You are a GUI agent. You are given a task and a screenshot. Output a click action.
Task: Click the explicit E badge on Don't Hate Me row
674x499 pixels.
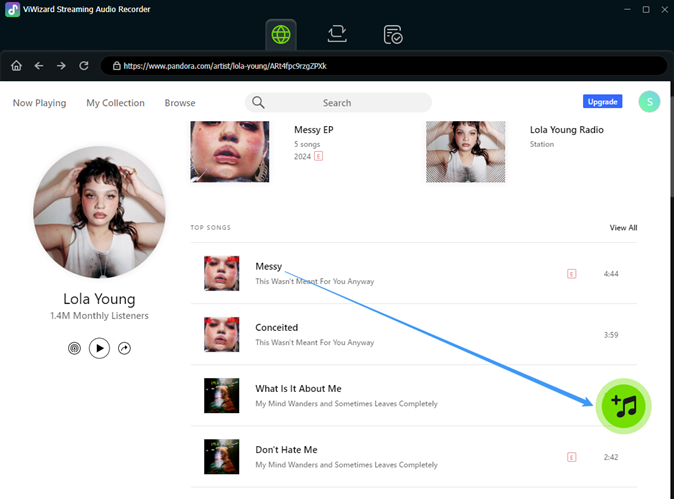tap(572, 457)
